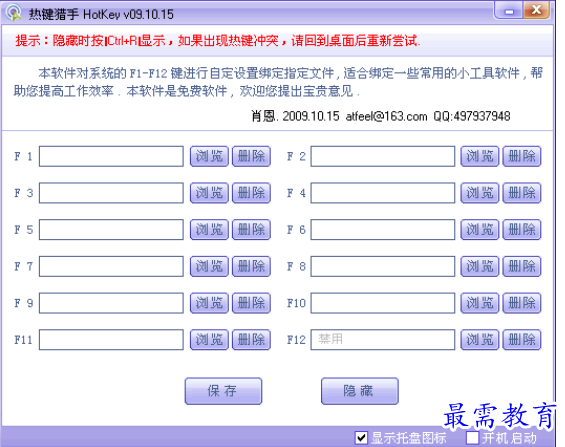Screen dimensions: 565x447
Task: Delete (删除) the F6 binding
Action: (x=522, y=229)
